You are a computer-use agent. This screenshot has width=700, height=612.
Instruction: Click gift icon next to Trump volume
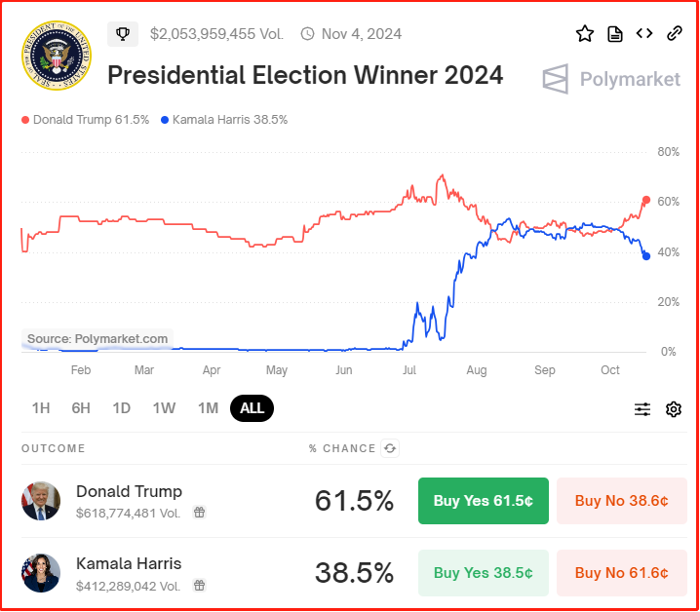[199, 512]
